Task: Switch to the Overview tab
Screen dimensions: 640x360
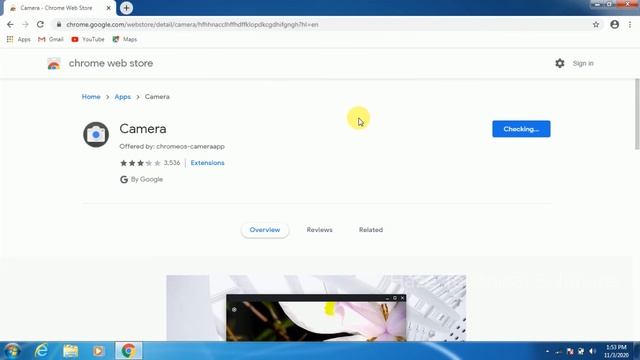Action: tap(264, 230)
